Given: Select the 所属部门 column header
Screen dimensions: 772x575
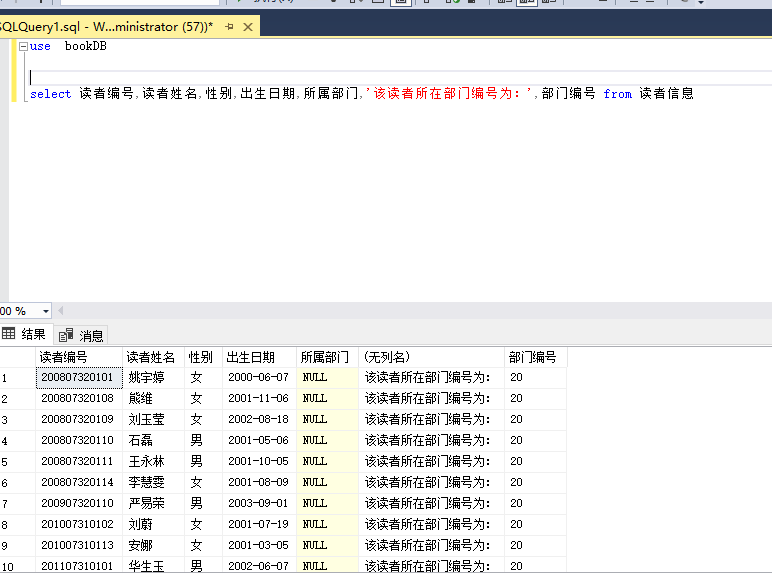Looking at the screenshot, I should [x=327, y=357].
